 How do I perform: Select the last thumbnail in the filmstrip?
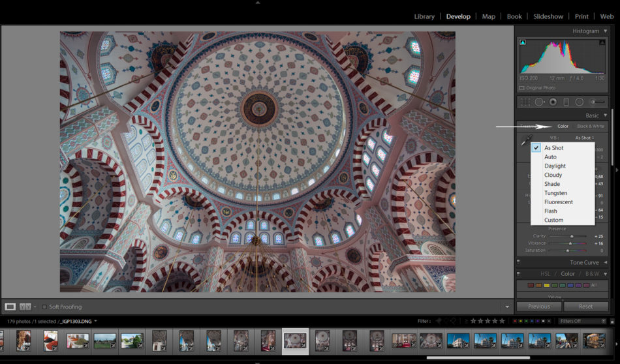[593, 341]
